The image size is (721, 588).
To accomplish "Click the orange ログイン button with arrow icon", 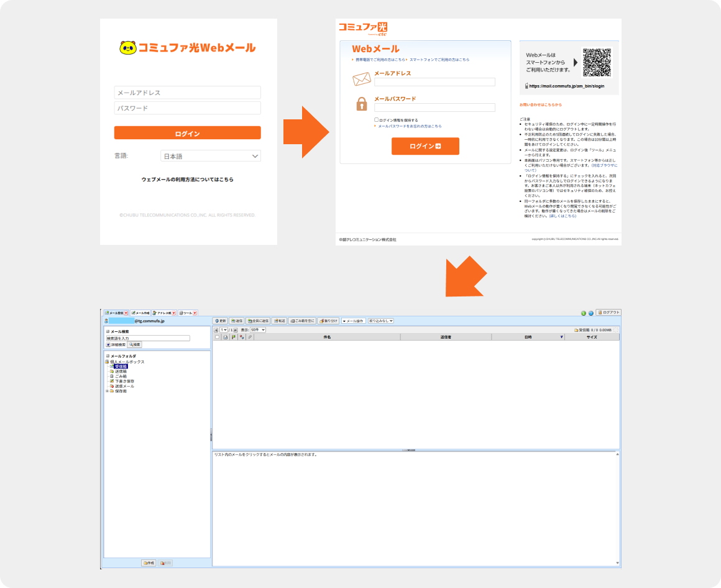I will pyautogui.click(x=425, y=146).
